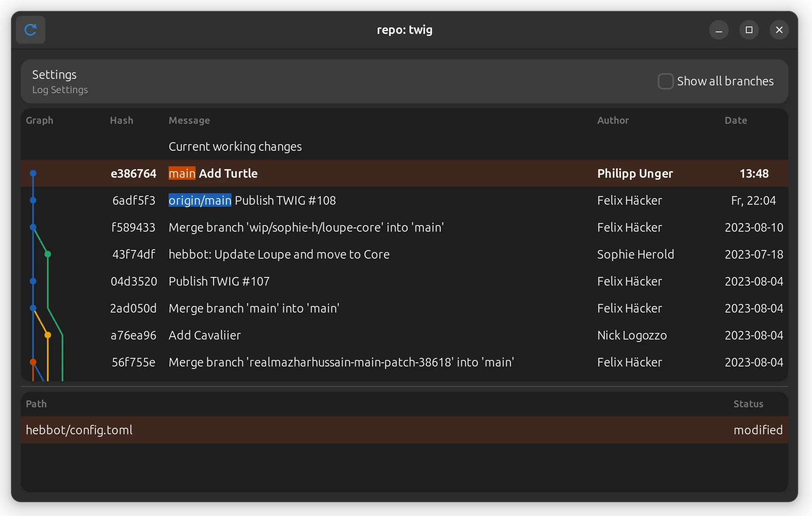Viewport: 812px width, 516px height.
Task: Click the blue origin/main branch tag
Action: [x=200, y=201]
